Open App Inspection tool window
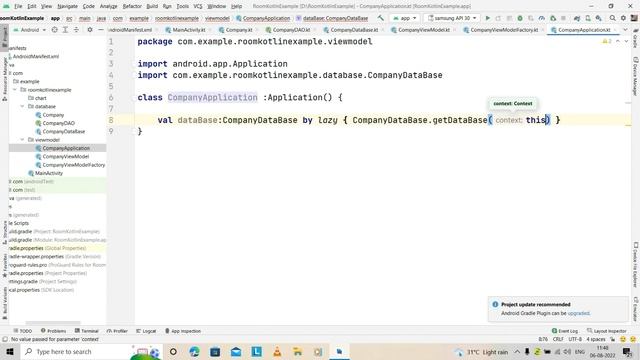Viewport: 640px width, 360px height. (x=183, y=331)
